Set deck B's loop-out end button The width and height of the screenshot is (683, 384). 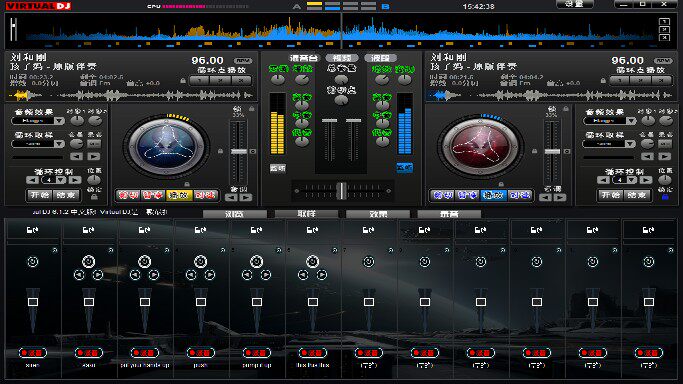pyautogui.click(x=637, y=195)
